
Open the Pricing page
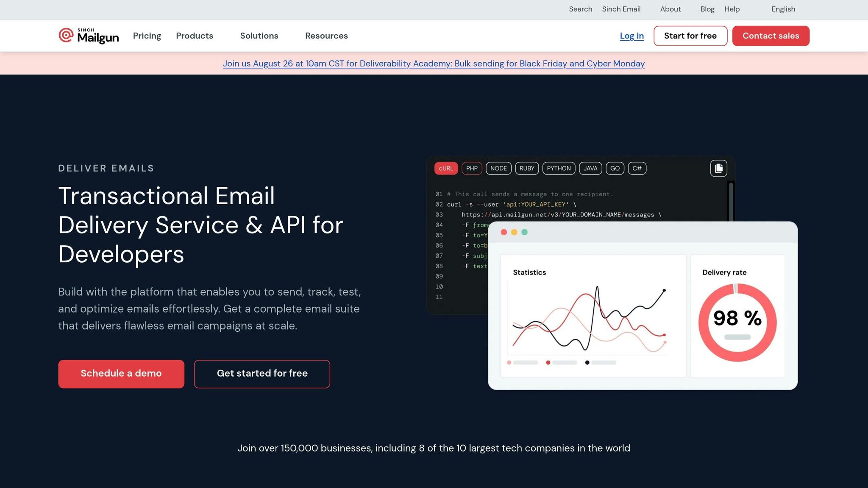click(147, 36)
